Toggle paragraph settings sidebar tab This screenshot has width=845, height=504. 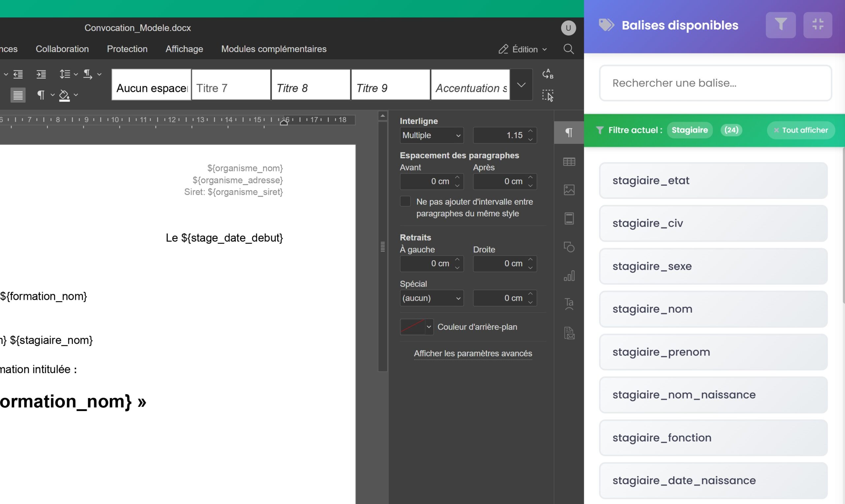(x=569, y=133)
